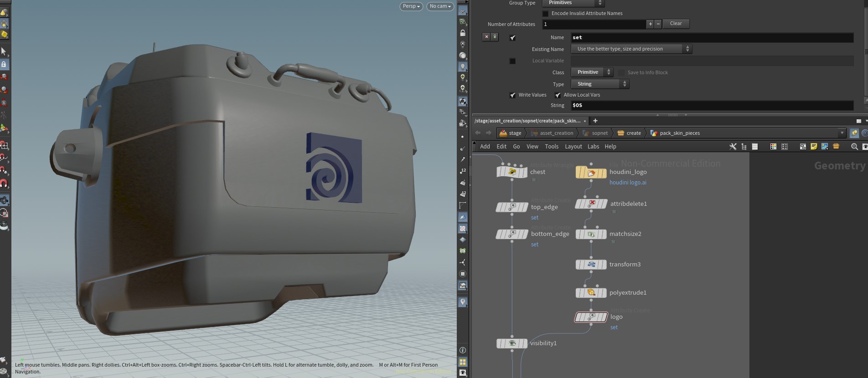Open the Class Primitive dropdown
Screen dimensions: 868x378
pyautogui.click(x=592, y=72)
